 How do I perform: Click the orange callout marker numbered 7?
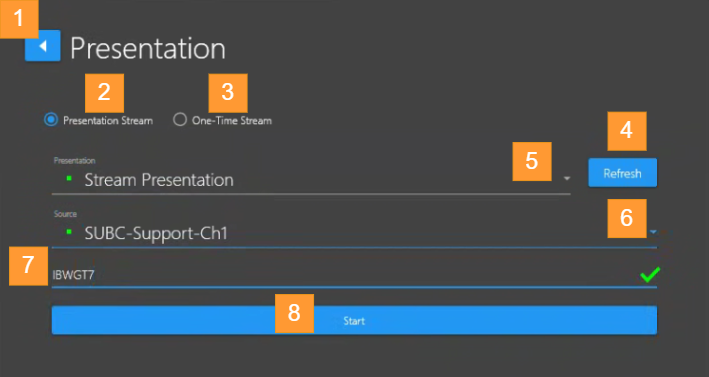pyautogui.click(x=28, y=266)
